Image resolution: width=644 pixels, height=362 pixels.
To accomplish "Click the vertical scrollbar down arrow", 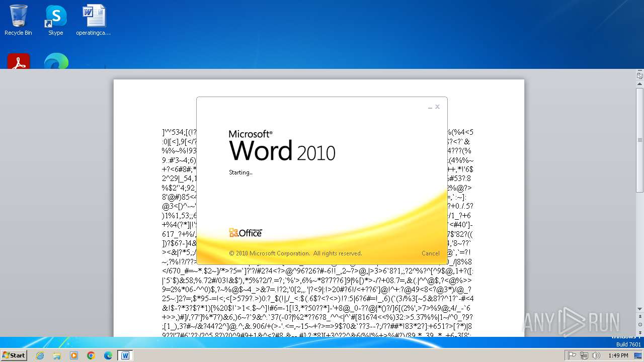I will point(640,309).
